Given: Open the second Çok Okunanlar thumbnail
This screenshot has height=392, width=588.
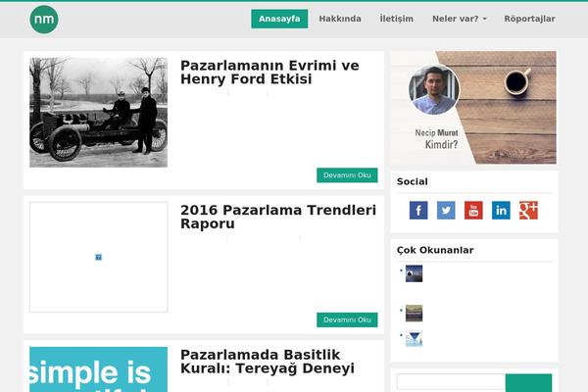Looking at the screenshot, I should [x=414, y=314].
